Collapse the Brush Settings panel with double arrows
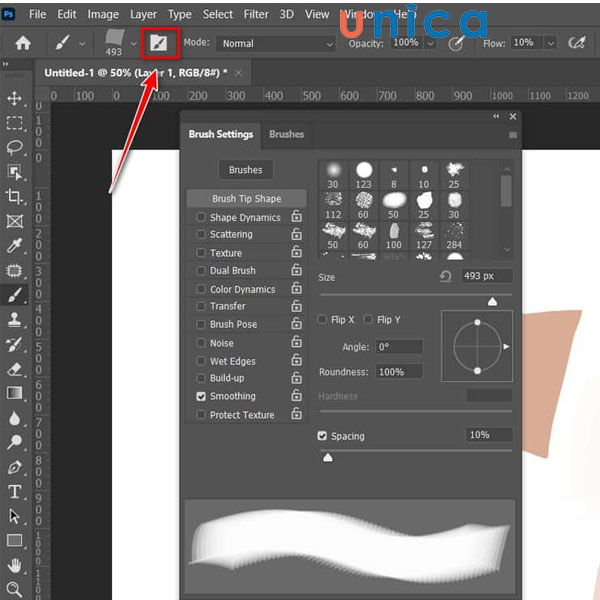600x600 pixels. pyautogui.click(x=496, y=116)
